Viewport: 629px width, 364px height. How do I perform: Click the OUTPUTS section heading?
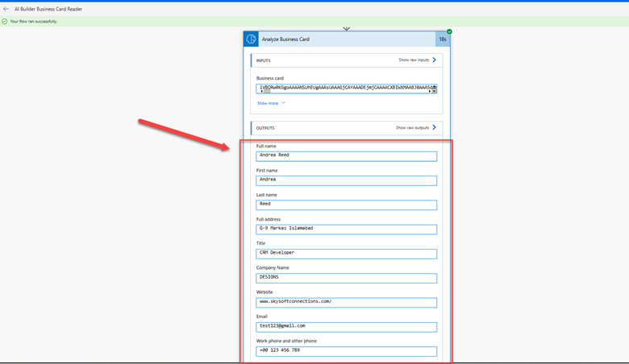pyautogui.click(x=265, y=128)
